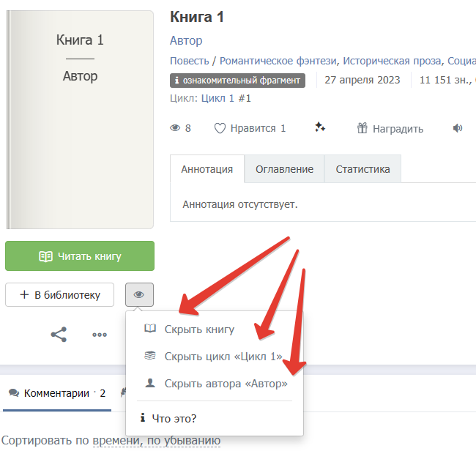Switch to the Комментарии tab
This screenshot has height=462, width=476.
tap(57, 393)
